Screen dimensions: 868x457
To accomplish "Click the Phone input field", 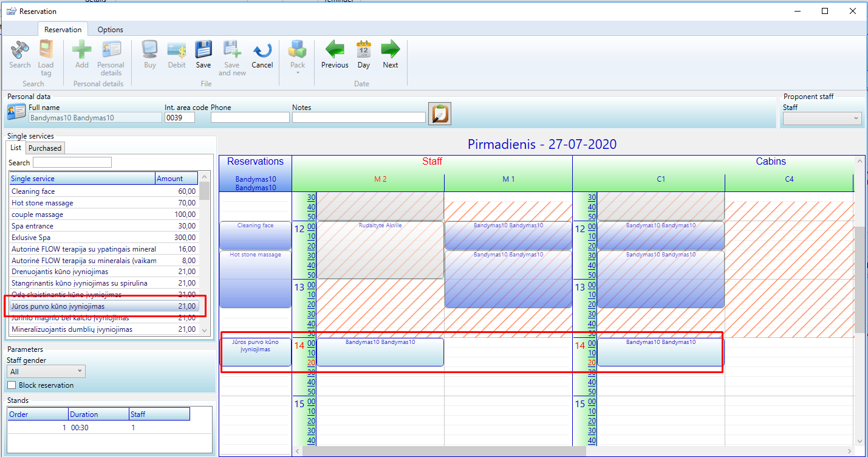I will [x=250, y=117].
